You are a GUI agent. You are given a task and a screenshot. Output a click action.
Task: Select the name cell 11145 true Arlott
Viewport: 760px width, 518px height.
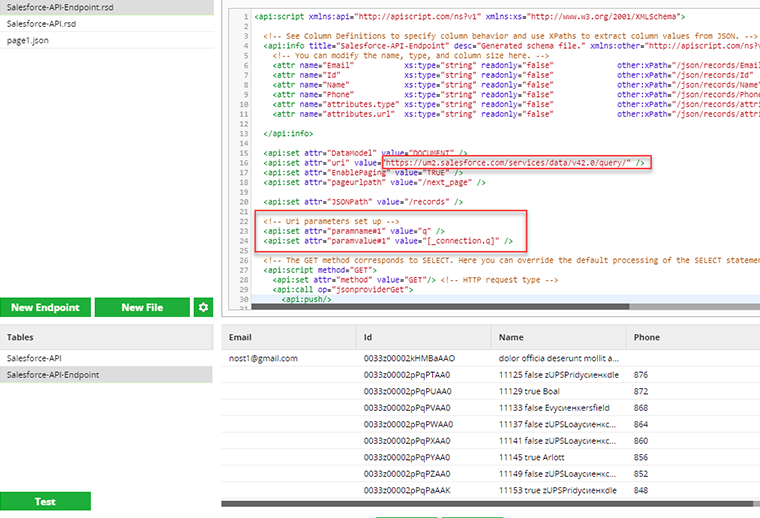pyautogui.click(x=531, y=457)
